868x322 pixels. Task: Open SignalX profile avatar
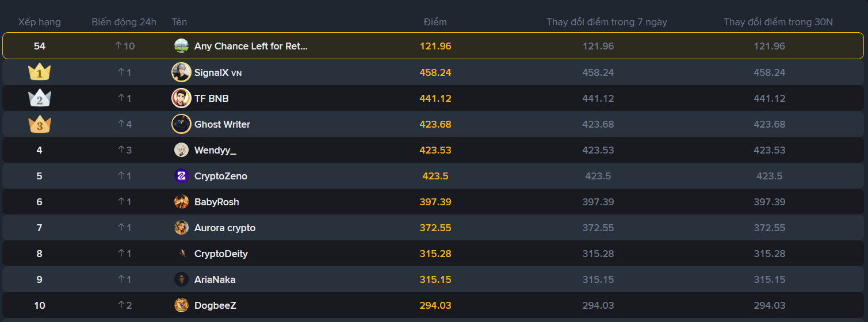(x=181, y=72)
